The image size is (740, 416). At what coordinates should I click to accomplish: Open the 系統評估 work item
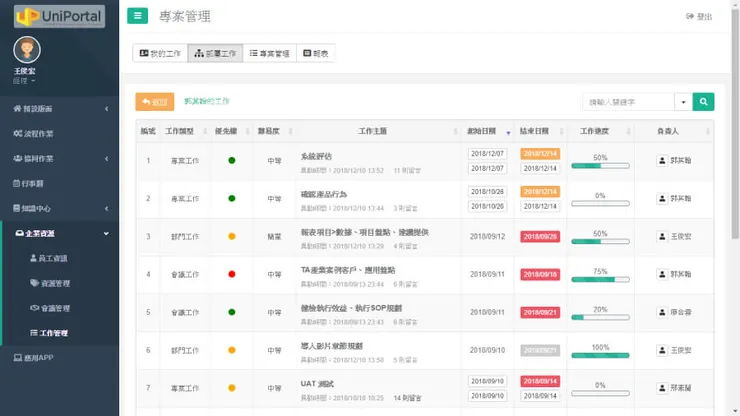click(x=316, y=156)
